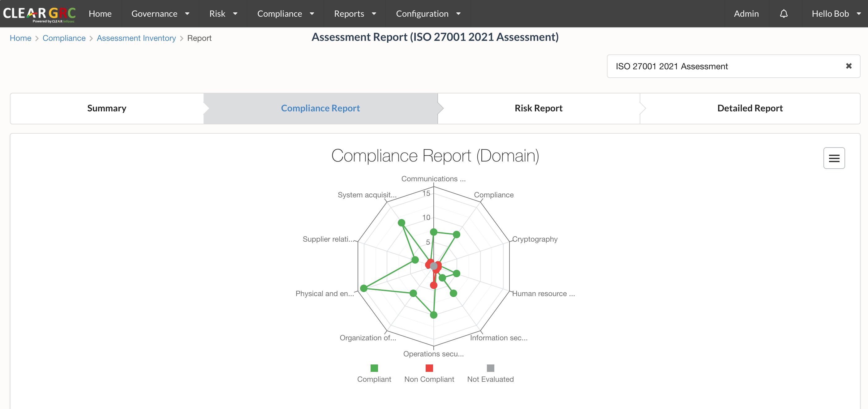Screen dimensions: 868x409
Task: Click the green Physical and environmental data point
Action: pyautogui.click(x=363, y=288)
